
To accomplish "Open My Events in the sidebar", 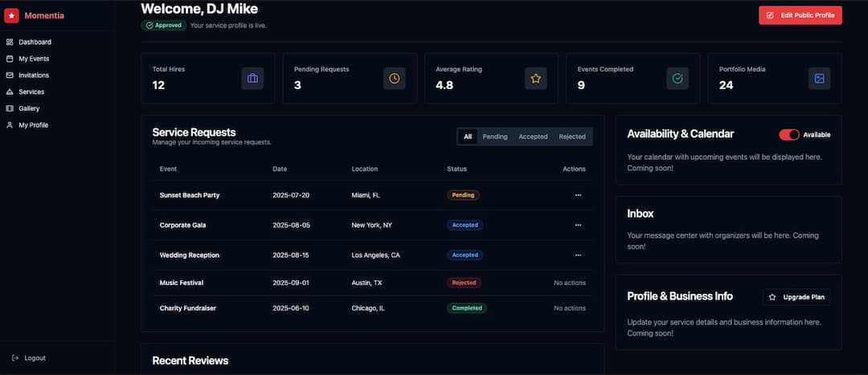I will click(x=34, y=59).
